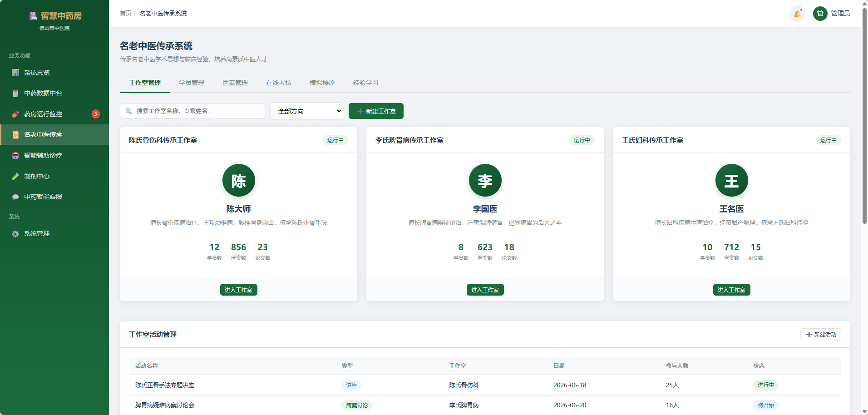Click the 系统管理 gear icon
The image size is (868, 415).
coord(15,234)
